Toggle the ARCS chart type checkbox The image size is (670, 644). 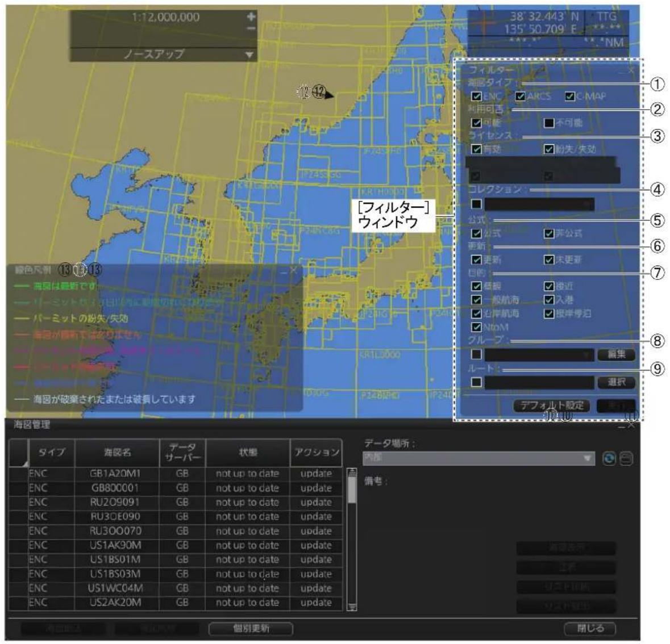(x=520, y=96)
